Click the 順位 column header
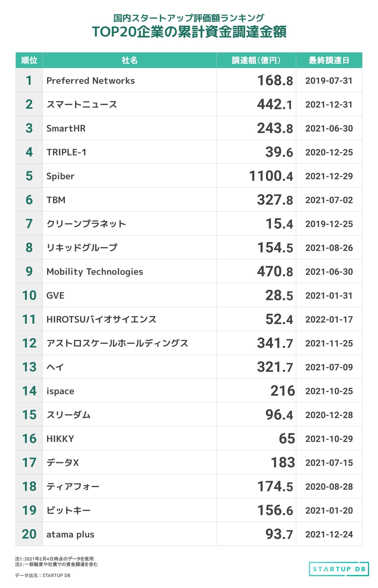Screen dimensions: 378x588 29,60
